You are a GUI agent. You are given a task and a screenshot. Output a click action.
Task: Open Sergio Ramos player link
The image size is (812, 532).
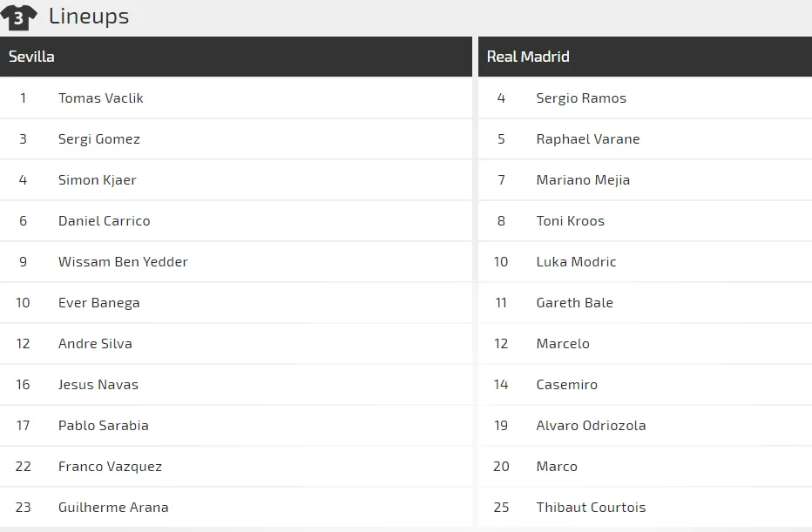(581, 98)
